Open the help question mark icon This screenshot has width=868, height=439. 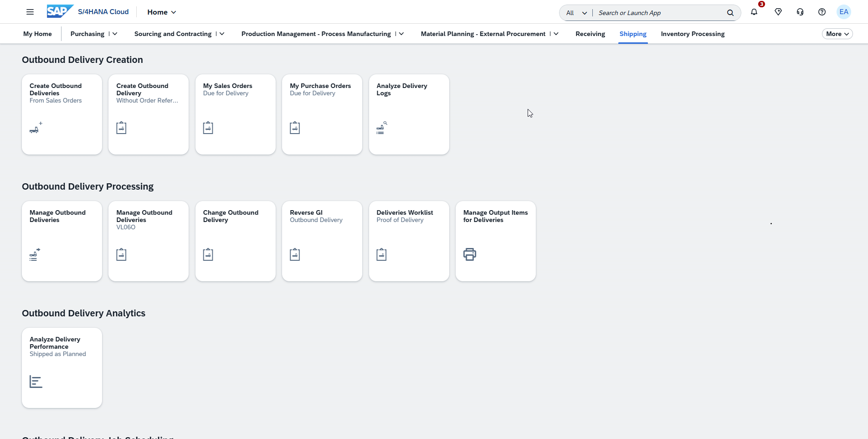pyautogui.click(x=822, y=12)
